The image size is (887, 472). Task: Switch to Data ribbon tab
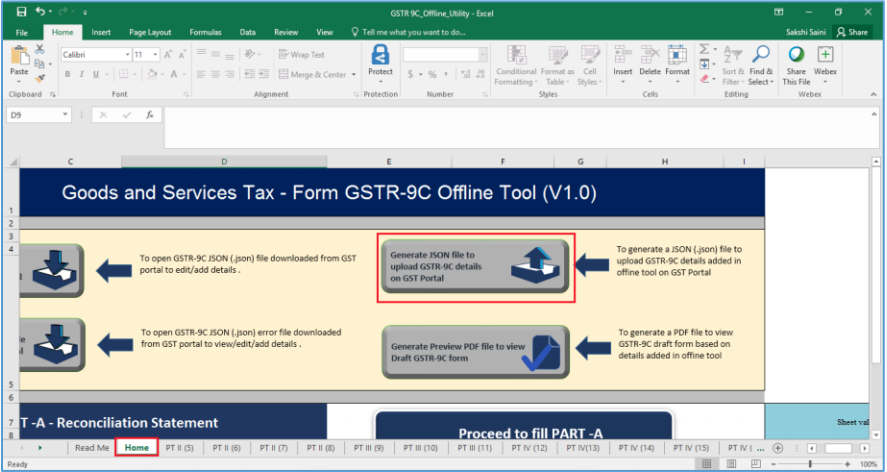[247, 32]
